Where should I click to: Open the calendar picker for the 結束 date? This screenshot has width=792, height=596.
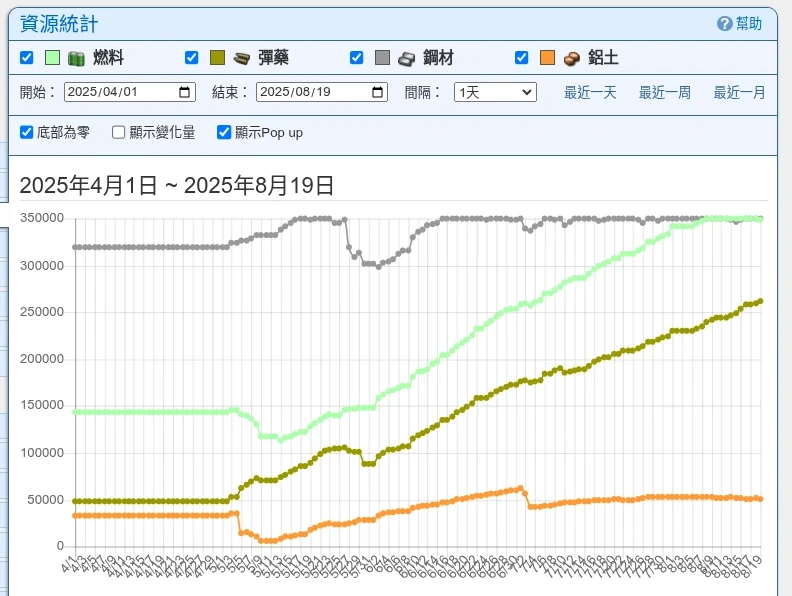tap(377, 92)
